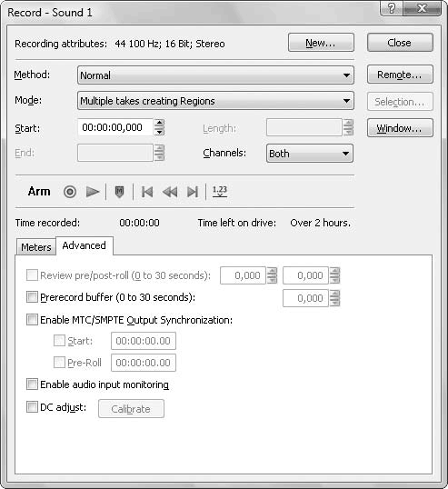This screenshot has height=489, width=448.
Task: Click the Go to Start icon
Action: pyautogui.click(x=147, y=192)
